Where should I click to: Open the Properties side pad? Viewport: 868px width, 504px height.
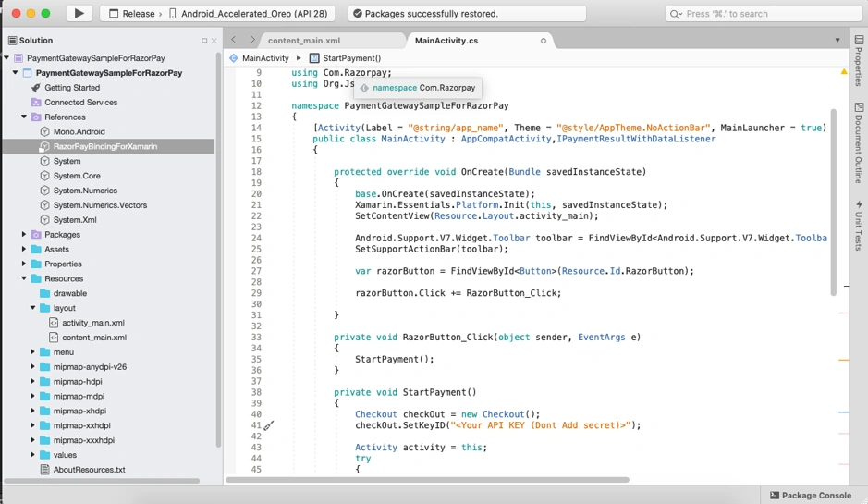tap(859, 61)
